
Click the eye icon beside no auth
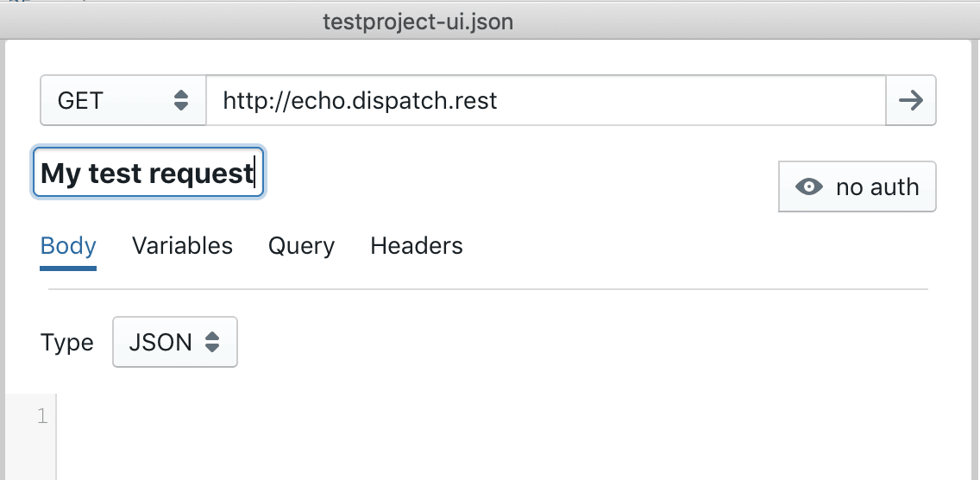808,186
